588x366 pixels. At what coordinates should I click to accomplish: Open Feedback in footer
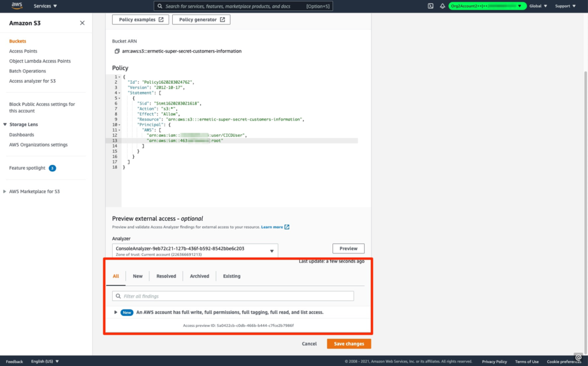[x=14, y=361]
